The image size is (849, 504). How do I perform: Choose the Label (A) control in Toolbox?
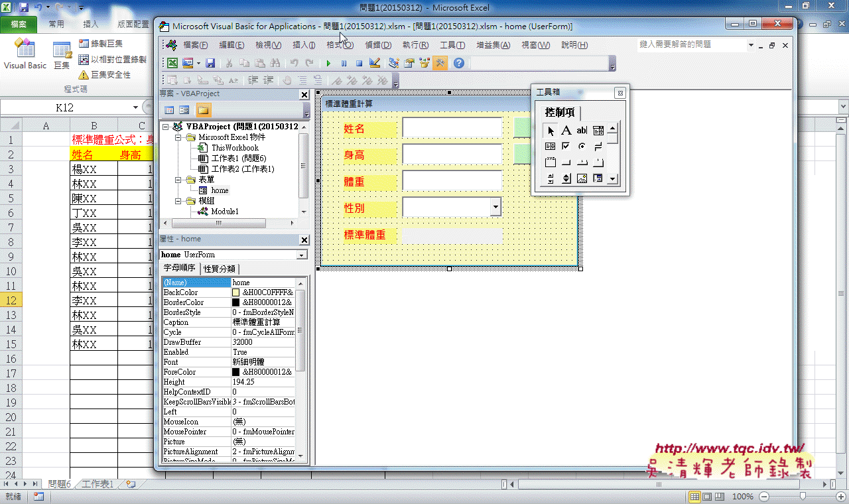pyautogui.click(x=566, y=131)
